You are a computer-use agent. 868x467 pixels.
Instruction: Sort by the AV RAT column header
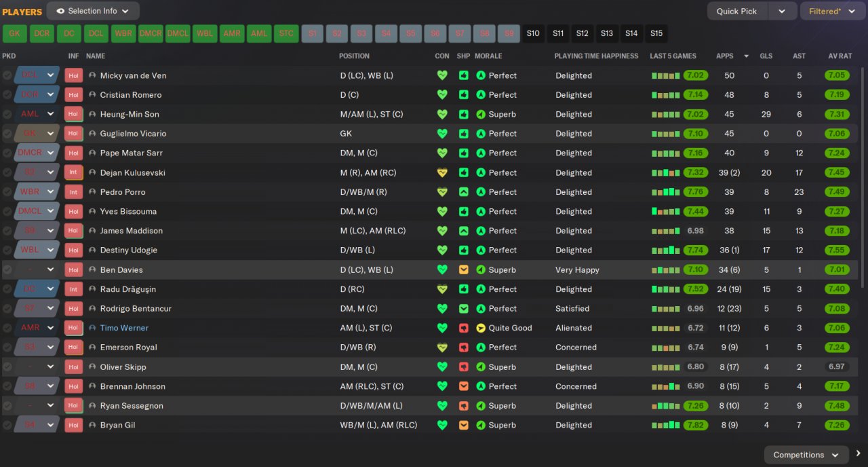click(x=840, y=56)
